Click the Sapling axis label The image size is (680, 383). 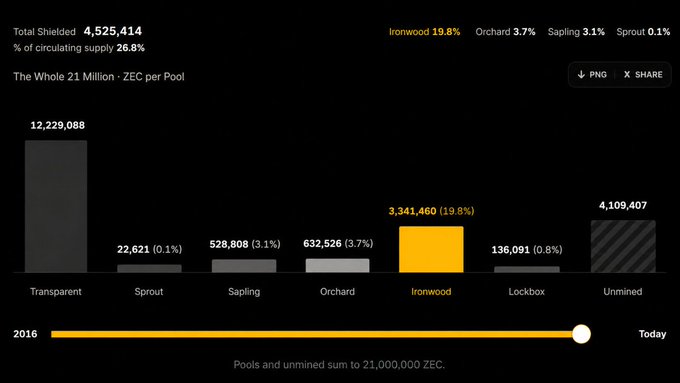(244, 291)
